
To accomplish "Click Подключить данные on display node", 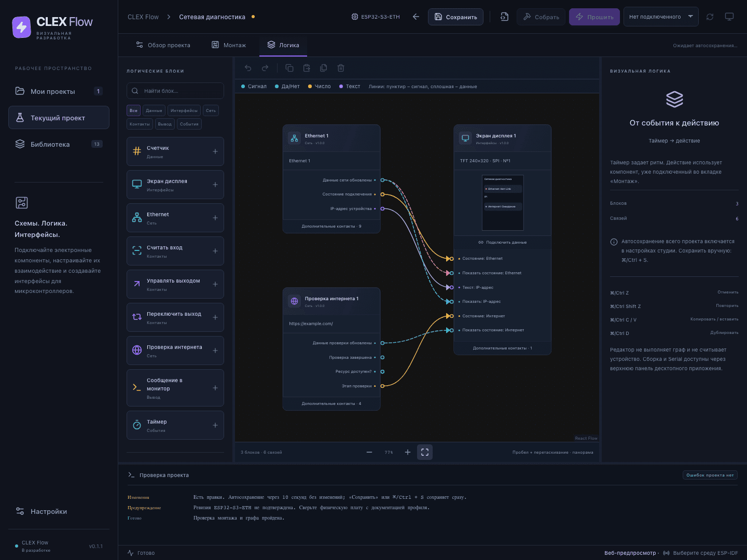I will (502, 242).
